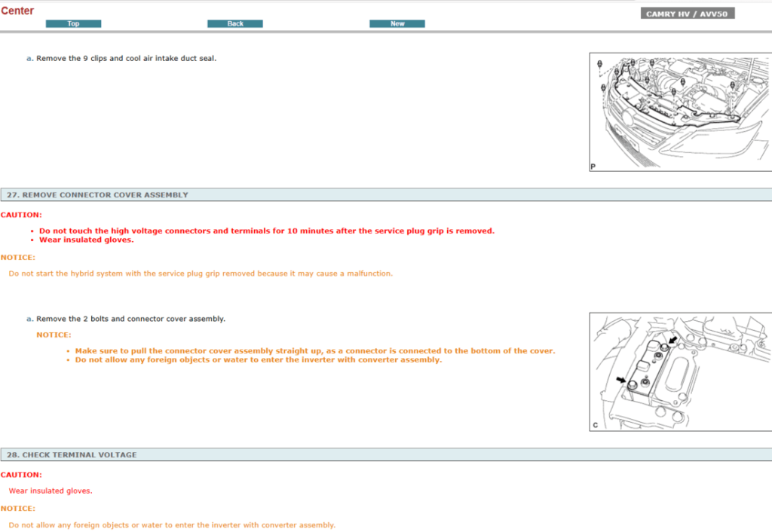This screenshot has width=772, height=532.
Task: Click the red Center page title
Action: pos(17,11)
